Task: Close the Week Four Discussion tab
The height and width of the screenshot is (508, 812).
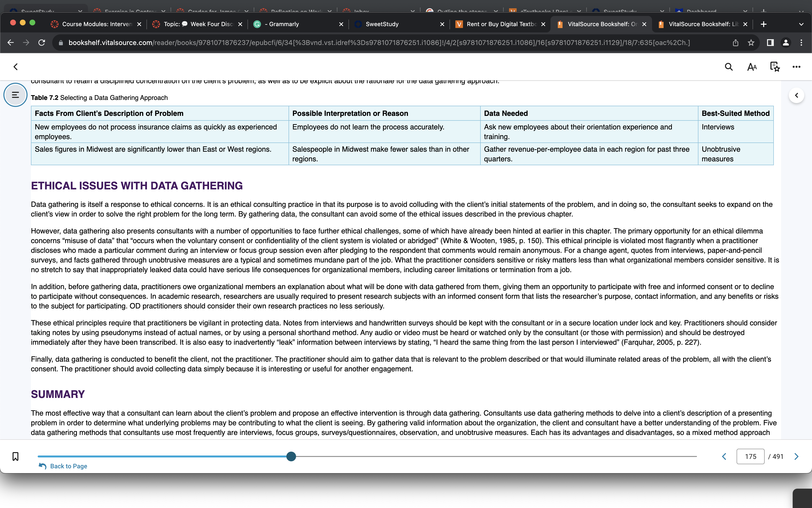Action: coord(240,24)
